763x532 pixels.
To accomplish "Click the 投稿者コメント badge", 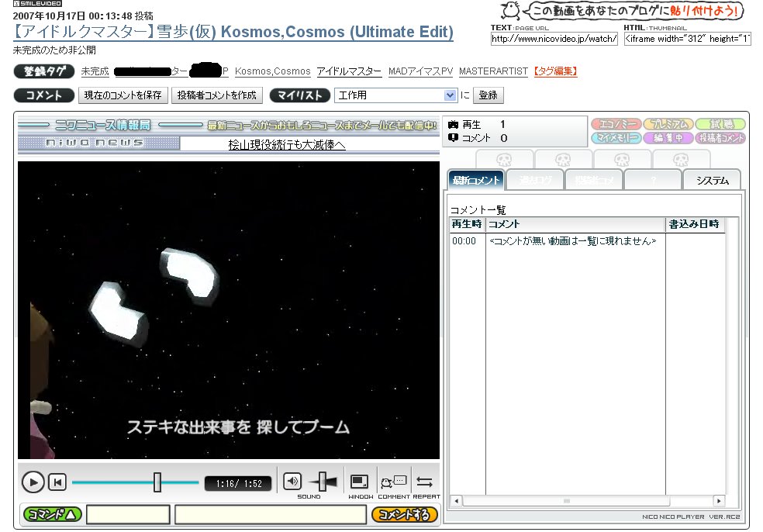I will tap(720, 138).
